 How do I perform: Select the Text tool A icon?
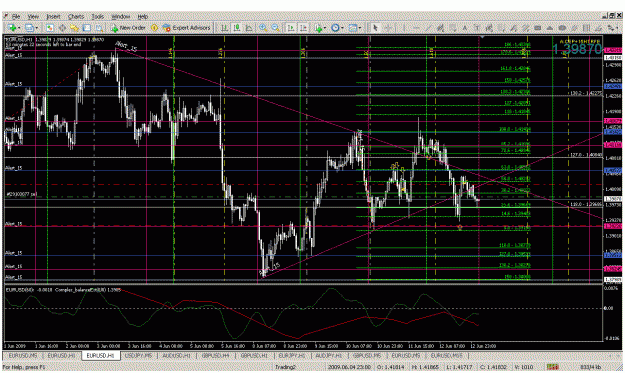coord(465,28)
